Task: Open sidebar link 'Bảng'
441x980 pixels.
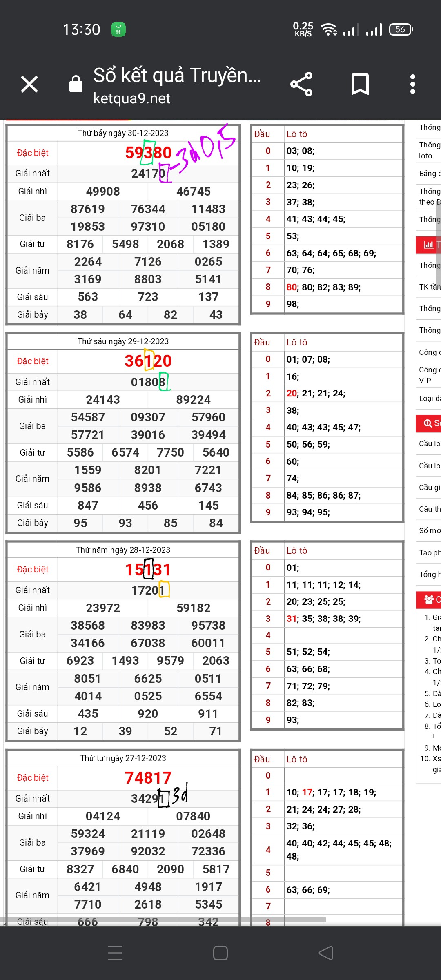Action: point(430,174)
